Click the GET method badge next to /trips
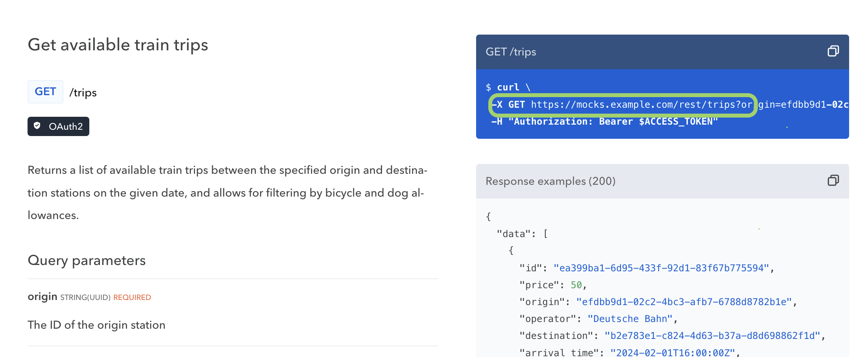 point(45,91)
